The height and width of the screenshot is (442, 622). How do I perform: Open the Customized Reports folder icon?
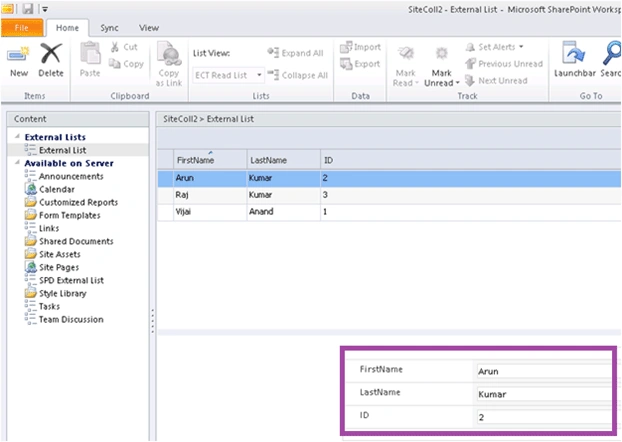(x=31, y=202)
